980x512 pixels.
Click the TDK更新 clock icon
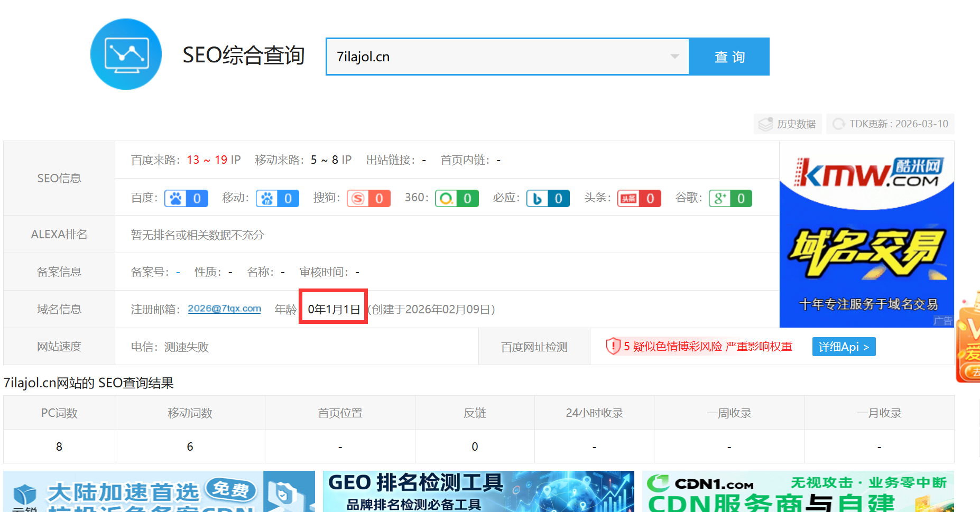(x=839, y=124)
